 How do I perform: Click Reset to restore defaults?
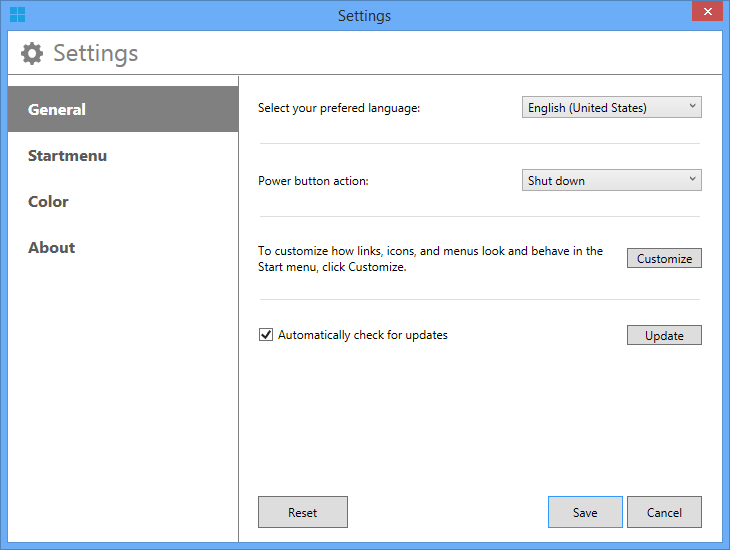(x=302, y=512)
